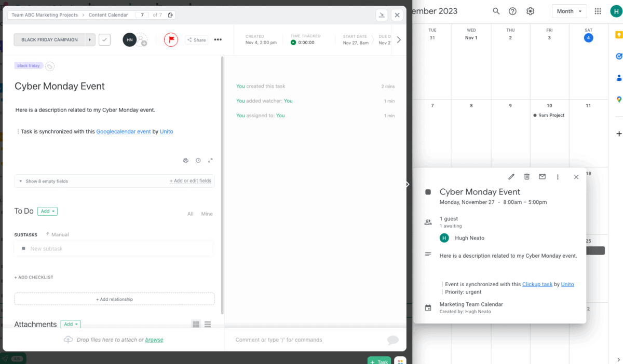Click the 'Mine' to-do filter
The width and height of the screenshot is (623, 364).
(x=207, y=214)
